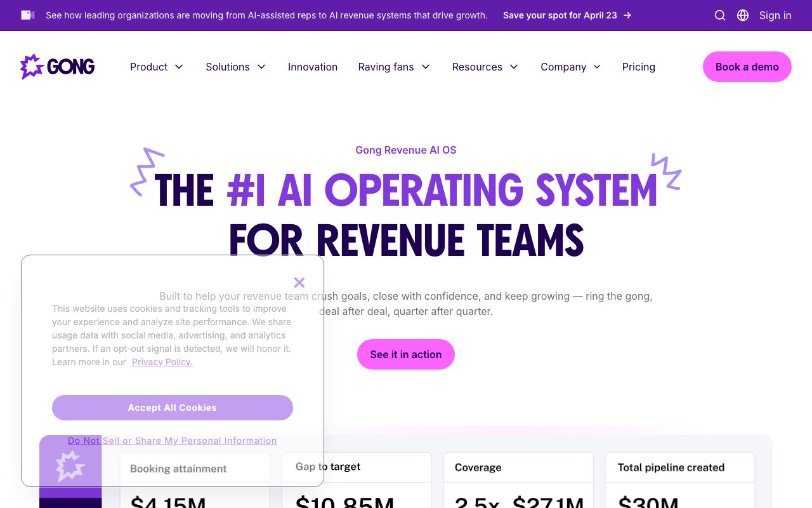
Task: Open the Privacy Policy link
Action: pos(162,362)
